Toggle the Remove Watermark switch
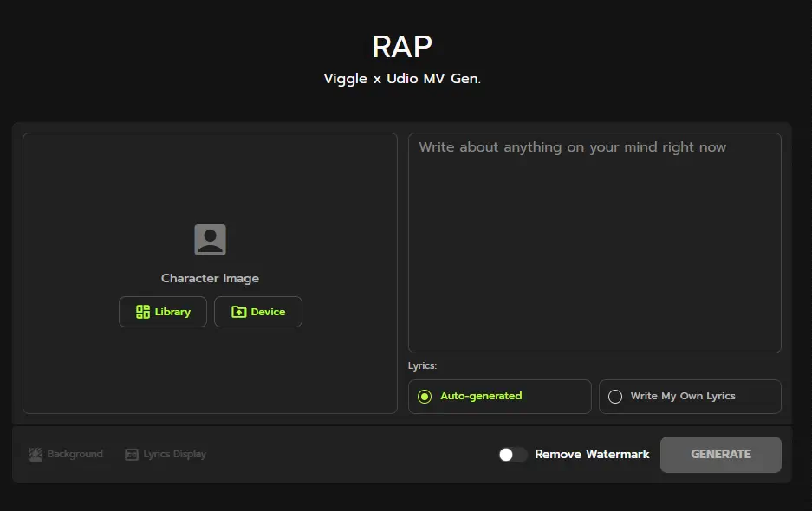 click(512, 454)
